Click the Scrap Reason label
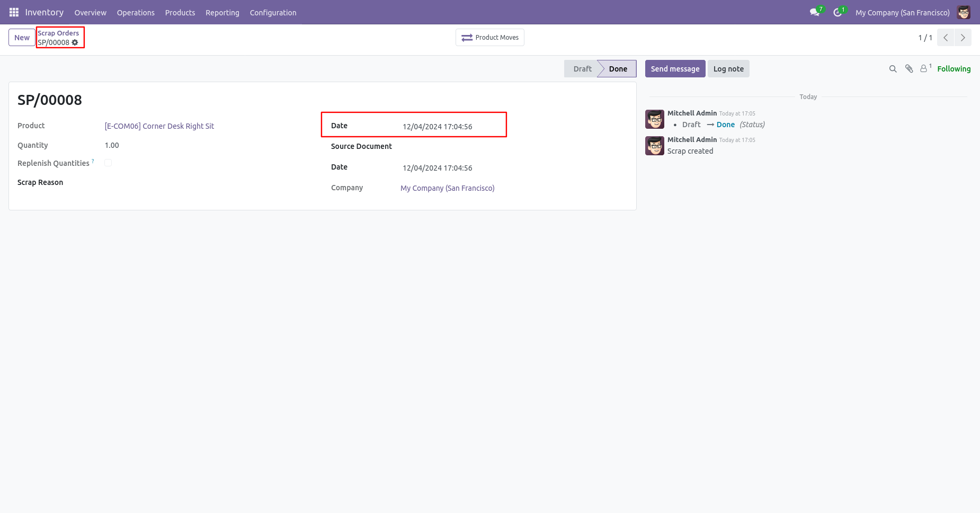This screenshot has height=513, width=980. tap(40, 182)
